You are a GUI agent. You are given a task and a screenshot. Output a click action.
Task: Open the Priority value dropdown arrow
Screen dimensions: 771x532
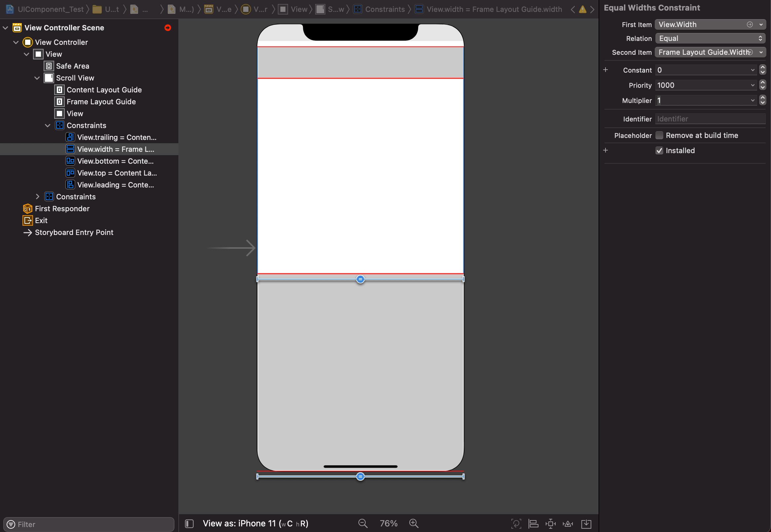pos(752,85)
